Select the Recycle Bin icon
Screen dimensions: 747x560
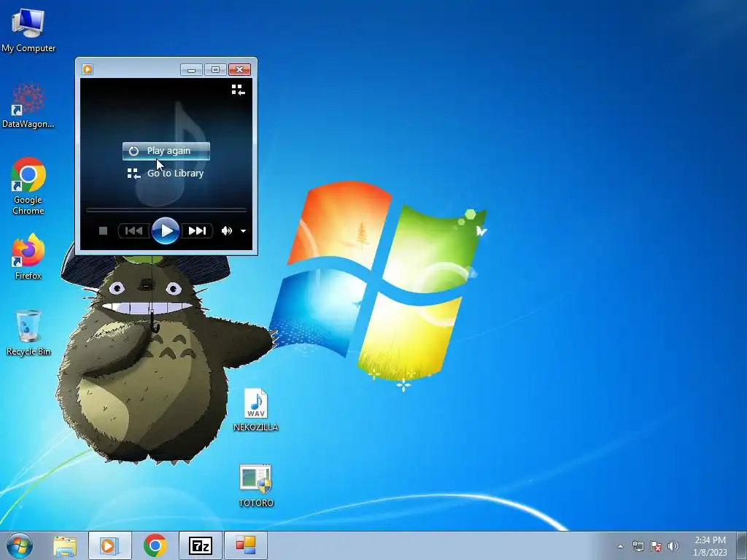click(x=28, y=332)
